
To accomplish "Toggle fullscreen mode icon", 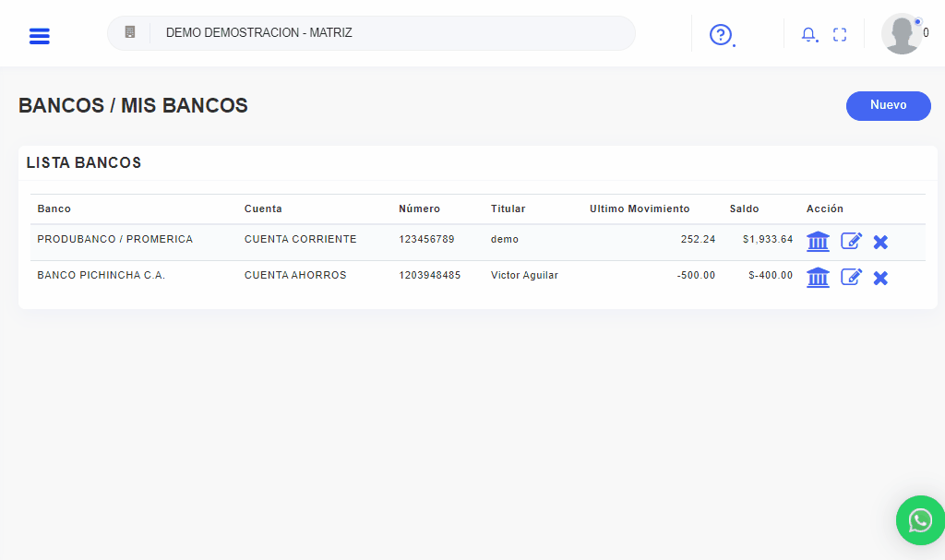I will pos(839,35).
